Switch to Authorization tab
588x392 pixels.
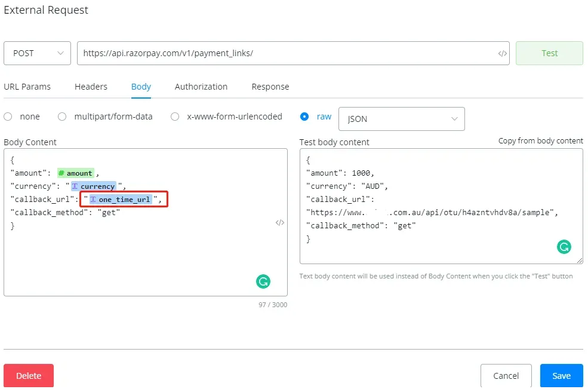click(x=201, y=87)
